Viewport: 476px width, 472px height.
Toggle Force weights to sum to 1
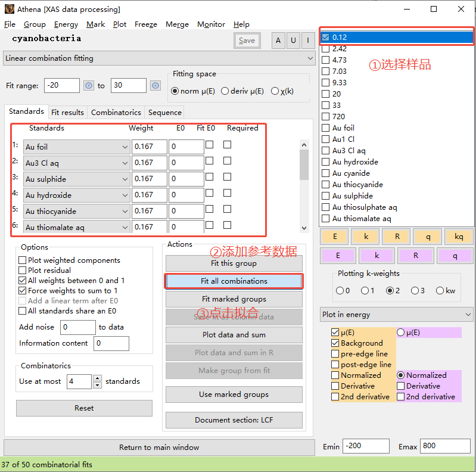22,291
